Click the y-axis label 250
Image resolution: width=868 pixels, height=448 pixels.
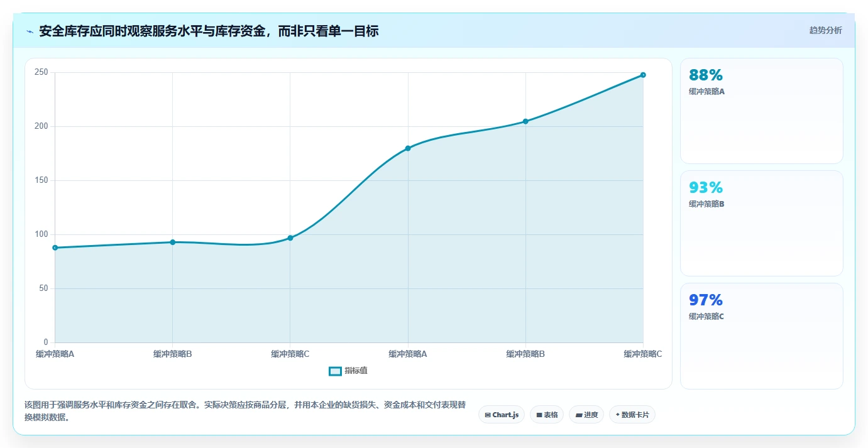click(x=42, y=72)
